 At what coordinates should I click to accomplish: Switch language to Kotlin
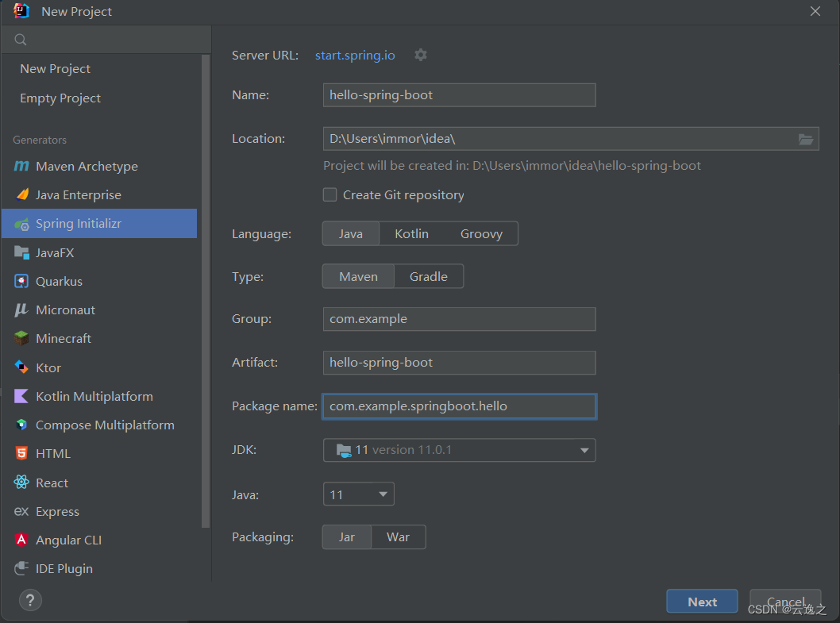pos(411,233)
